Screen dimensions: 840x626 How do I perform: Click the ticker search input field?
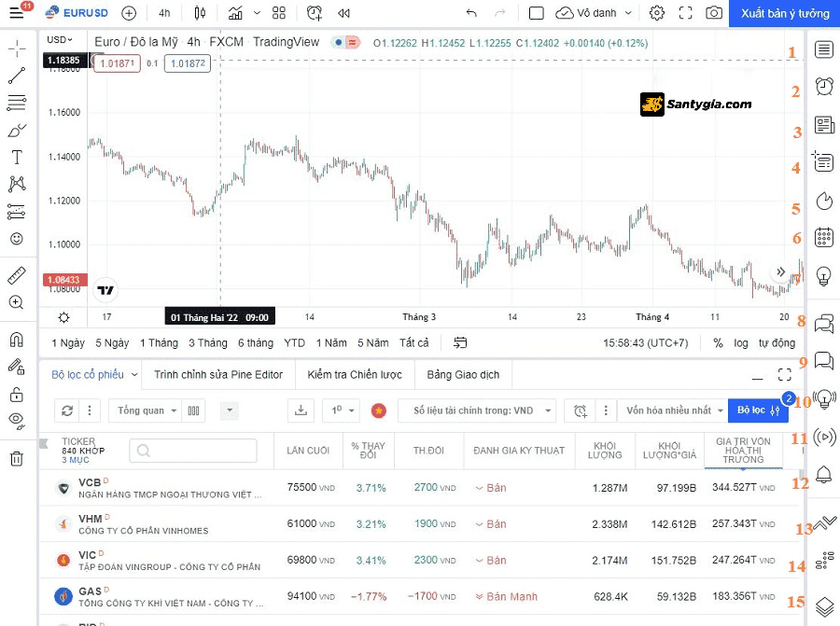point(193,451)
